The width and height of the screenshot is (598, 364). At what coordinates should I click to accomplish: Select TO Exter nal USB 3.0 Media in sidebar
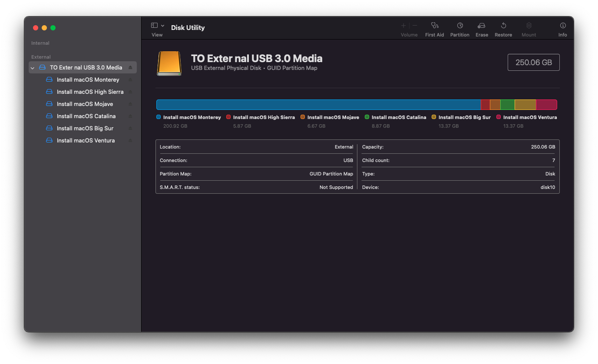coord(83,67)
